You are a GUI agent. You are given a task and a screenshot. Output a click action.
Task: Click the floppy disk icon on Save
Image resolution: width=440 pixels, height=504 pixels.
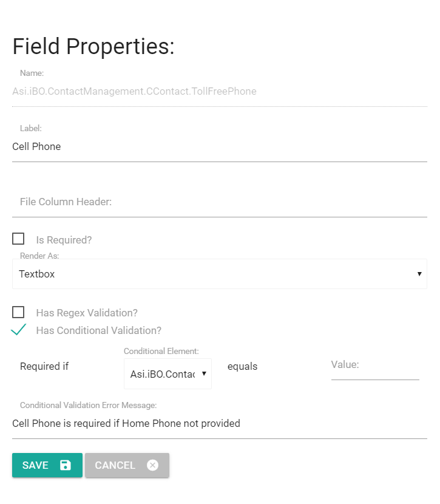click(x=66, y=465)
